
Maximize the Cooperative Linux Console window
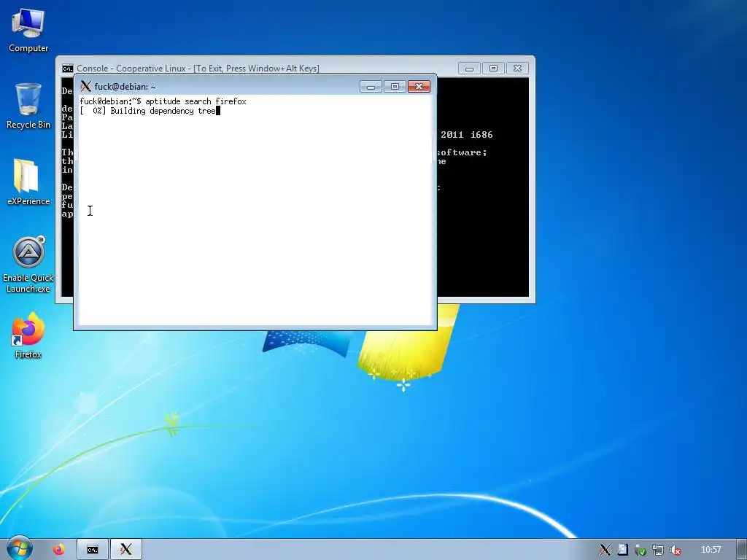tap(494, 69)
